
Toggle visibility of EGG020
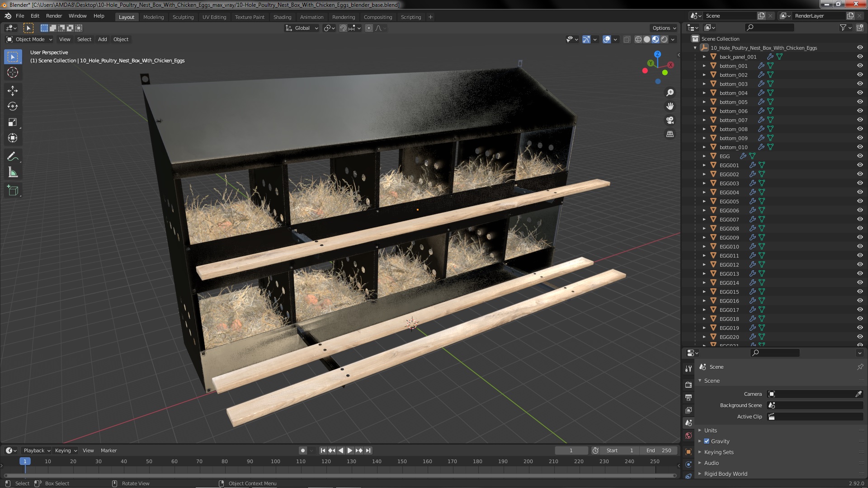pos(860,337)
